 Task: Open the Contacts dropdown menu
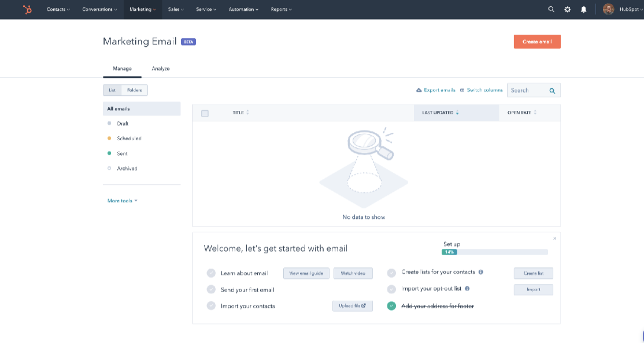[58, 9]
